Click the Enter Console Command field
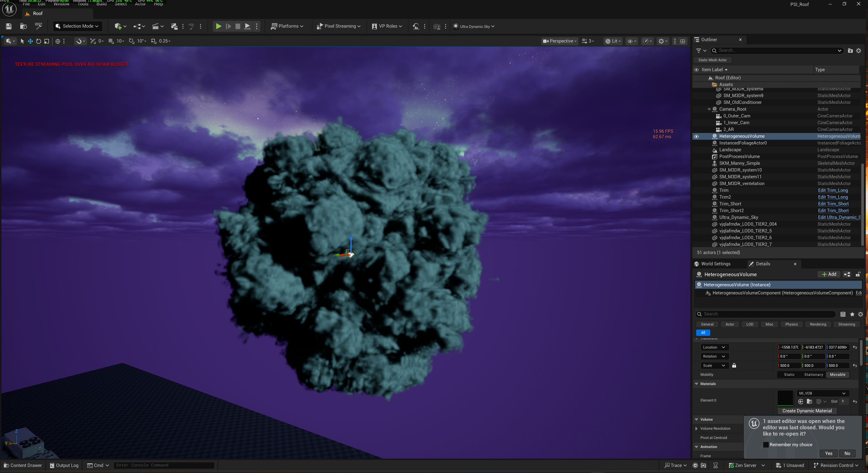This screenshot has height=473, width=868. click(164, 465)
